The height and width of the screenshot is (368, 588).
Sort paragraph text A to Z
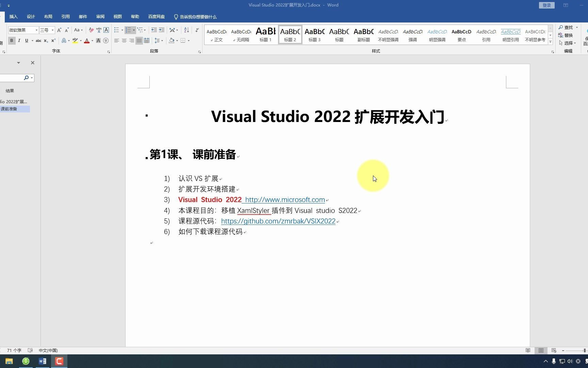tap(186, 30)
